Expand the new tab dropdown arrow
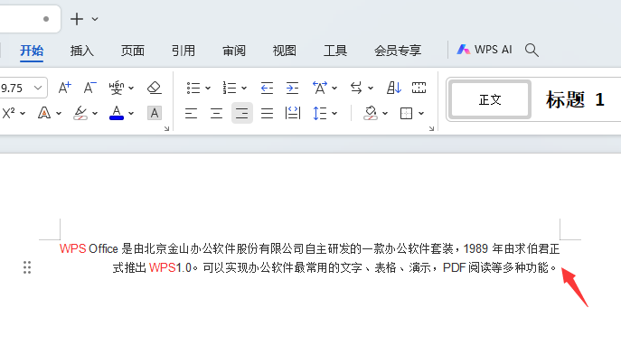This screenshot has width=621, height=364. (95, 19)
